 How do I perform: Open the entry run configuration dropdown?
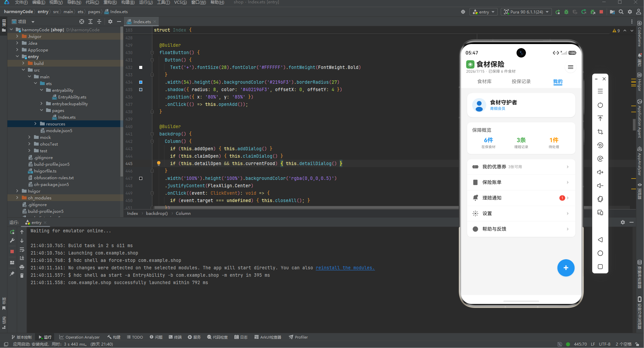pyautogui.click(x=484, y=12)
